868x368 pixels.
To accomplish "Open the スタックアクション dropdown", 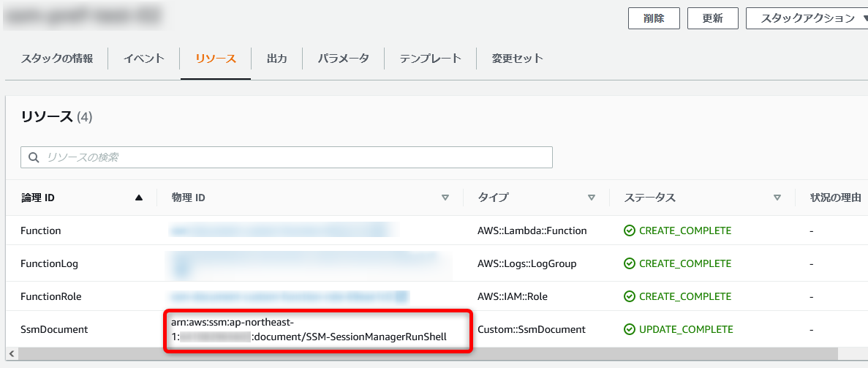I will [807, 18].
